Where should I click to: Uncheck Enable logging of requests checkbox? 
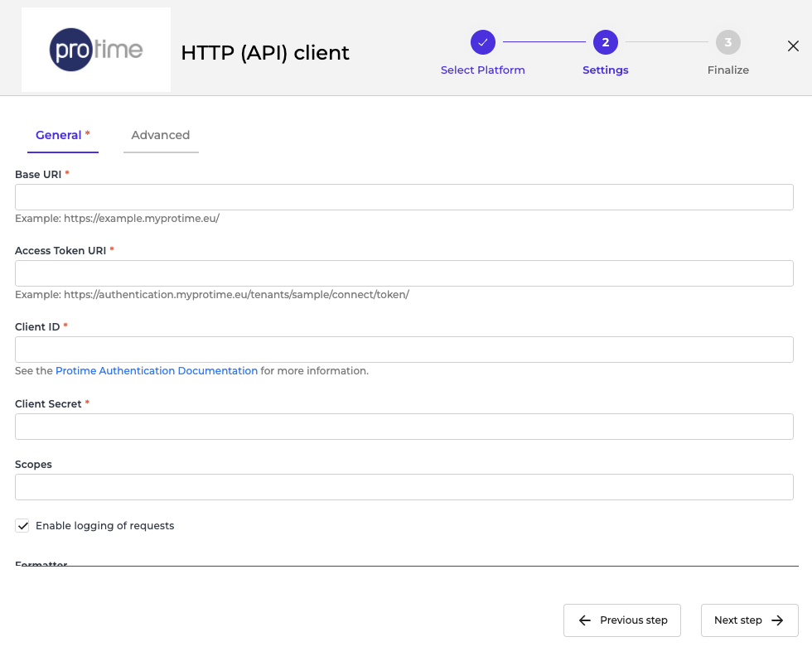[x=22, y=526]
